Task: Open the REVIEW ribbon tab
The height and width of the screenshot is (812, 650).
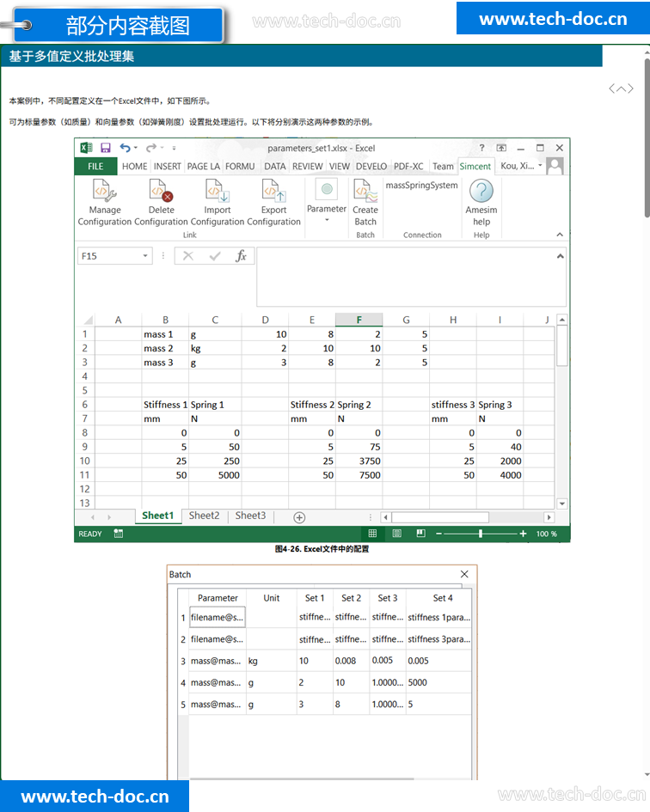Action: 308,166
